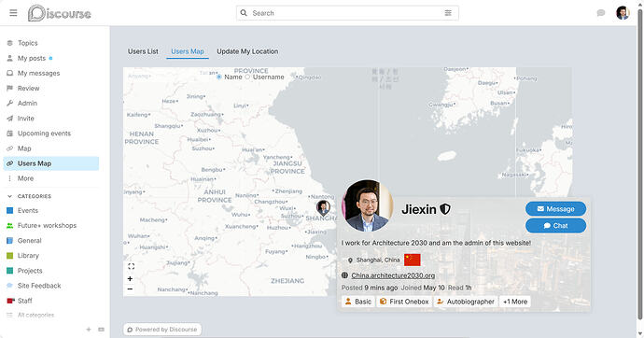Screen dimensions: 644x338
Task: Open the China.architecture2030.org link
Action: (393, 275)
